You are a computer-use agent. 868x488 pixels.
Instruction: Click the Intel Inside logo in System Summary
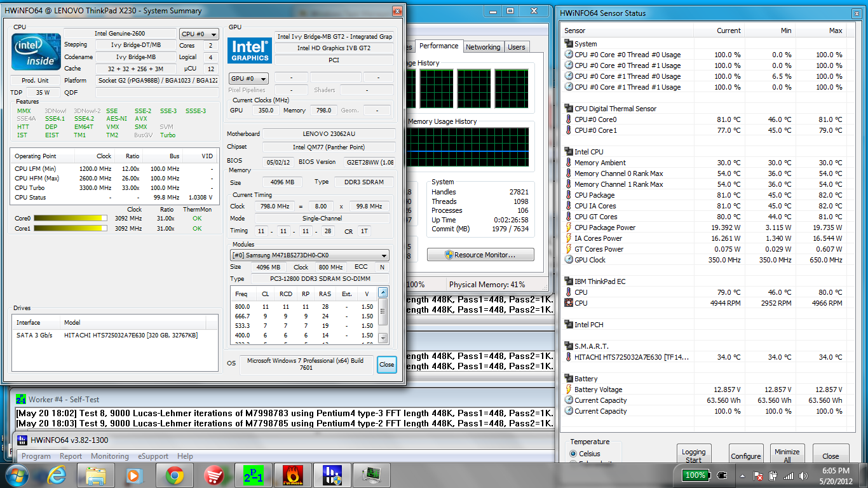point(36,51)
